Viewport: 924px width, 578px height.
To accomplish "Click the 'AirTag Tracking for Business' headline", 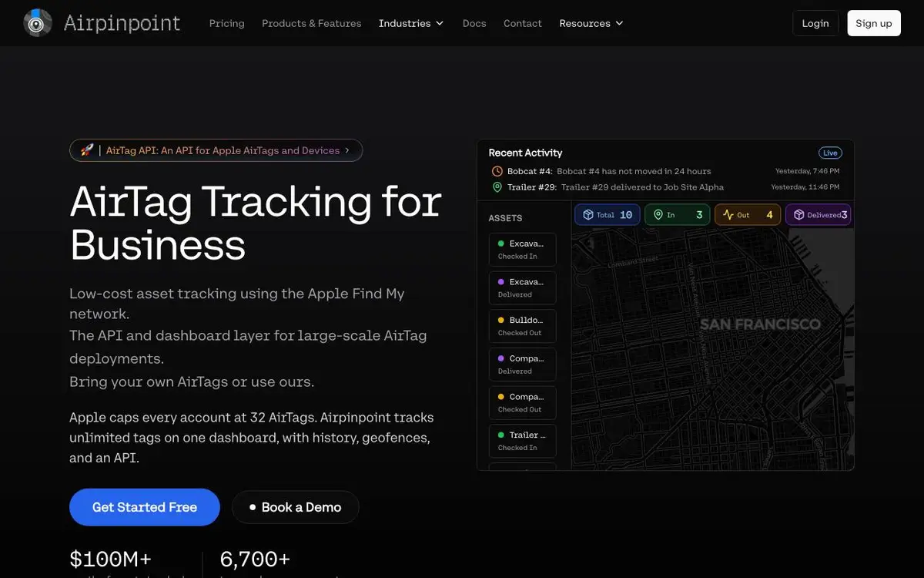I will pos(256,223).
